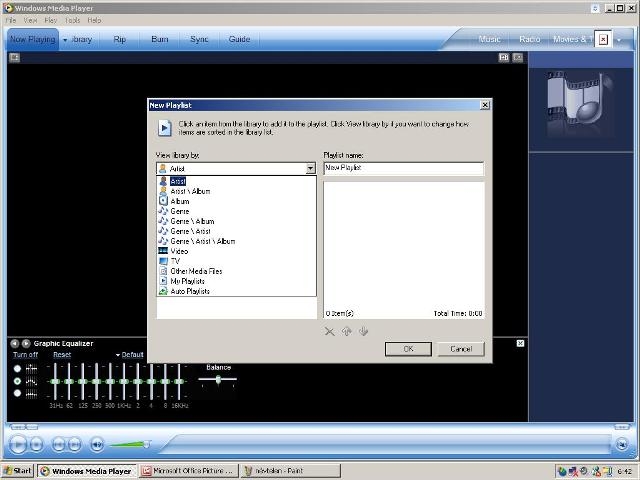Click the Previous track button
Viewport: 640px width, 480px height.
point(58,444)
